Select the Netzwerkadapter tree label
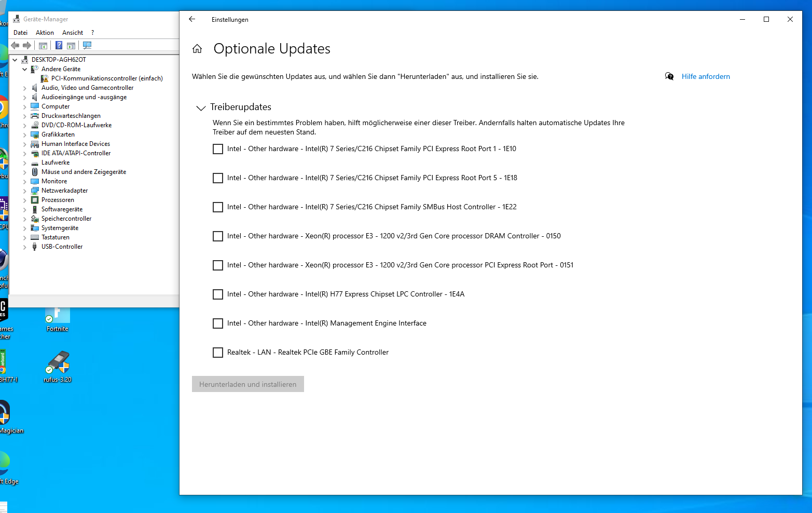Screen dimensions: 812x513 (65, 191)
